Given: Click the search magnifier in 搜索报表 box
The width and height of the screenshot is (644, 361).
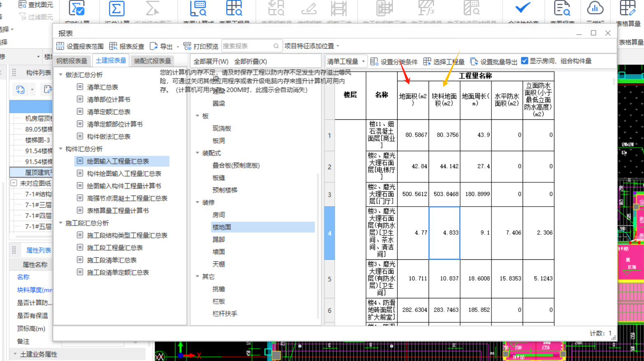Looking at the screenshot, I should (x=276, y=46).
